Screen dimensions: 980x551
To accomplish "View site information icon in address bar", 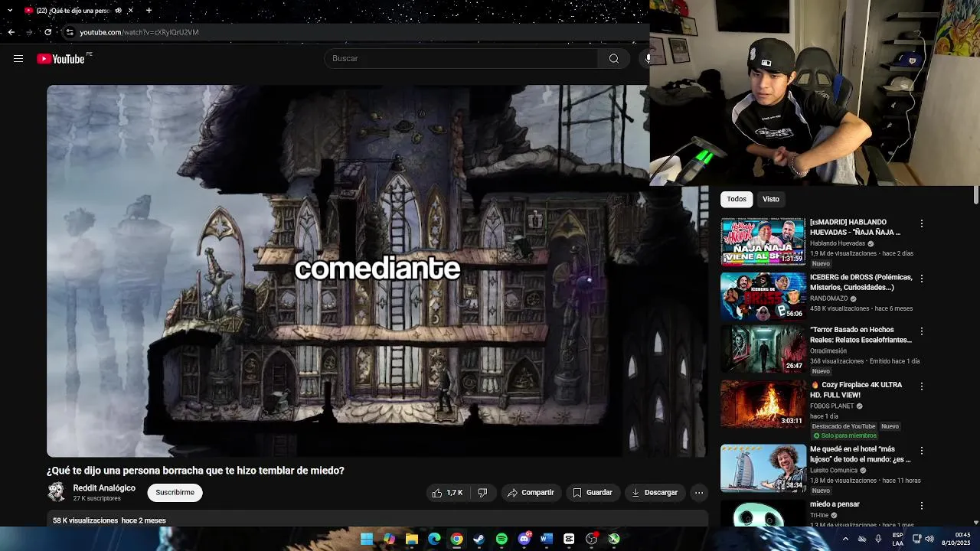I will pyautogui.click(x=70, y=32).
